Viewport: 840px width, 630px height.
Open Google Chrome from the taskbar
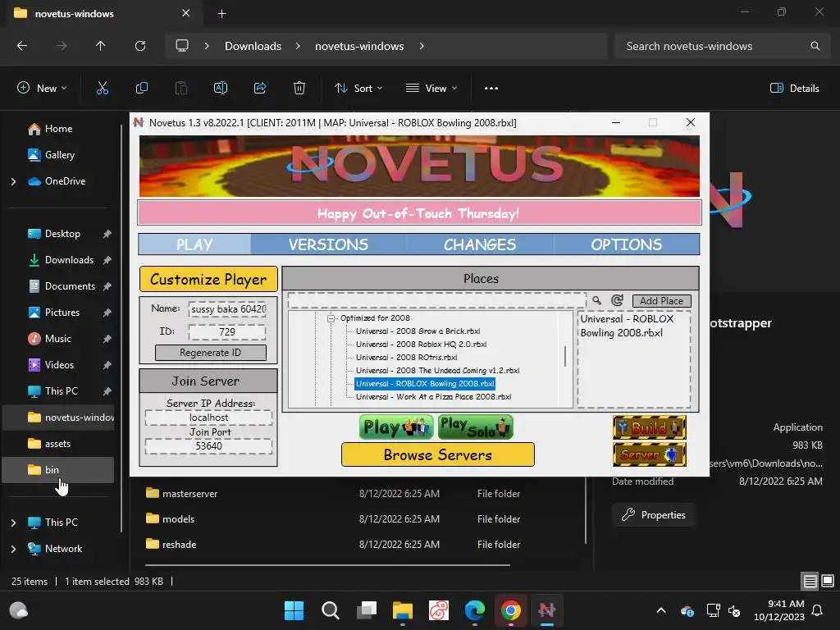[511, 610]
